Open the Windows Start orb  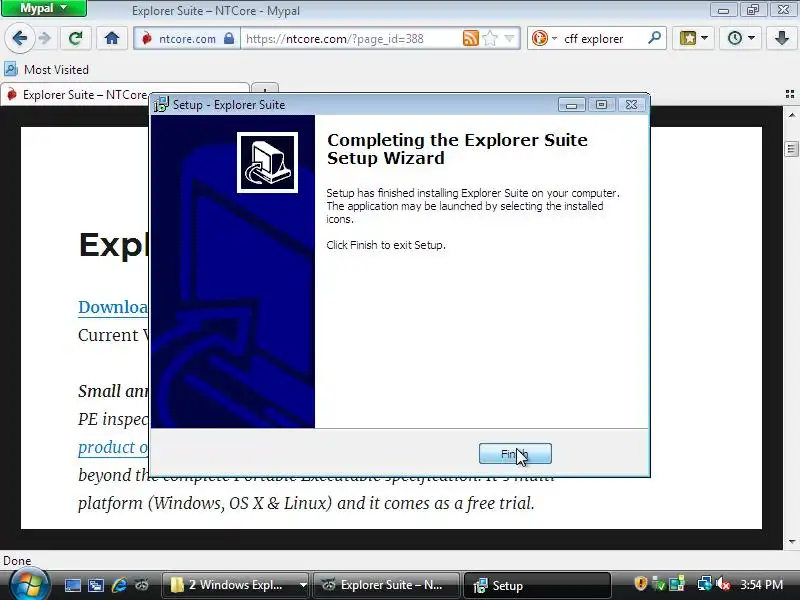(29, 584)
